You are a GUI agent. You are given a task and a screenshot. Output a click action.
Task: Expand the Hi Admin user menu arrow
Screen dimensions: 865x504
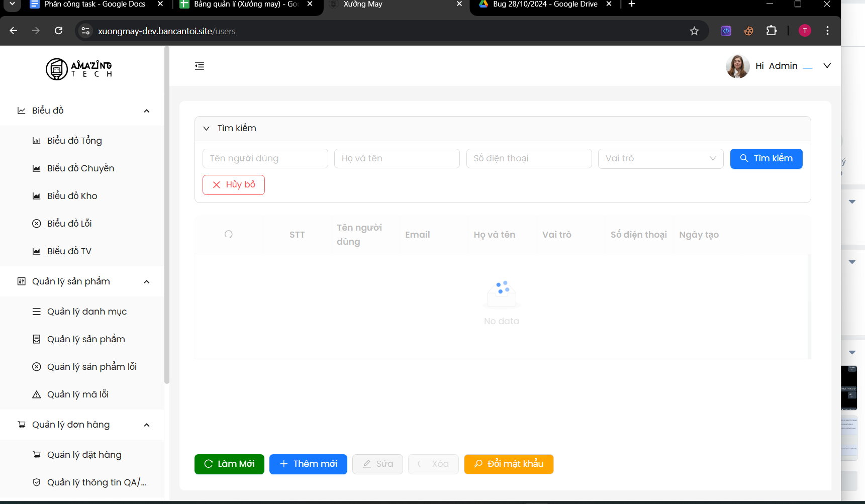(827, 66)
